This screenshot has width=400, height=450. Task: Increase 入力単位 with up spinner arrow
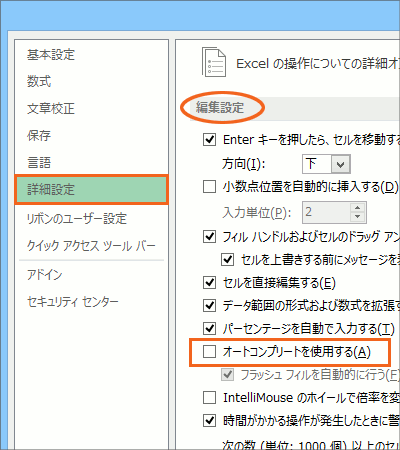[x=358, y=207]
